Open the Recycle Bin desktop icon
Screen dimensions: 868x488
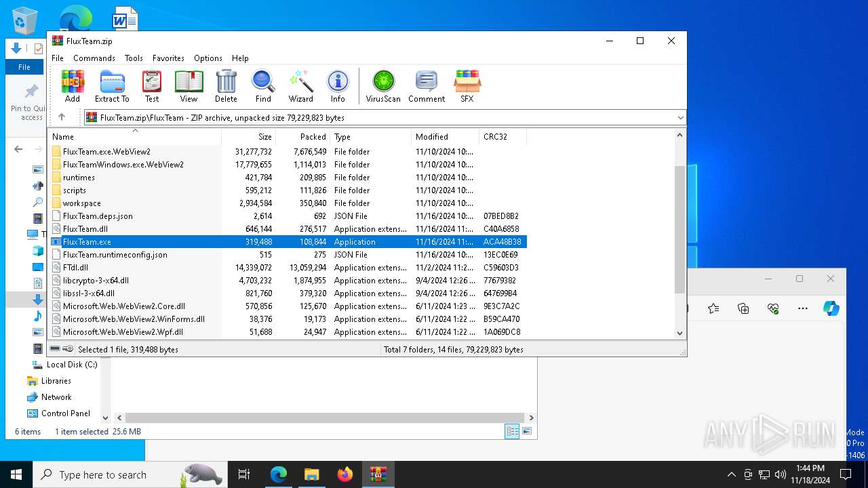[x=25, y=20]
